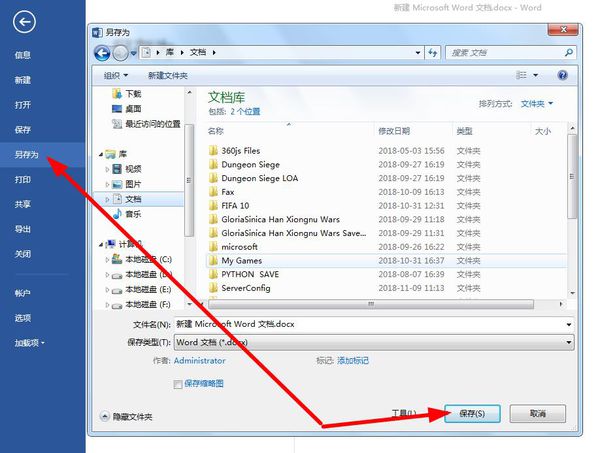600x453 pixels.
Task: Click the Dungeon Siege LOA folder icon
Action: (x=213, y=178)
